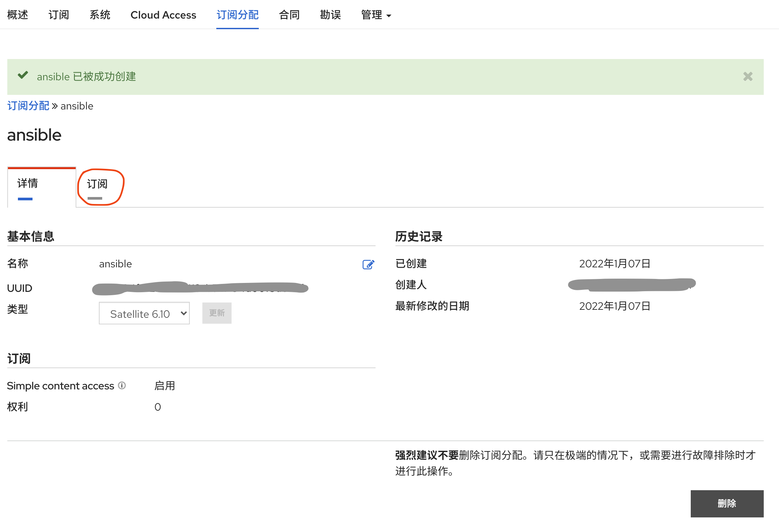The height and width of the screenshot is (532, 779).
Task: Dismiss the green success alert
Action: coord(747,77)
